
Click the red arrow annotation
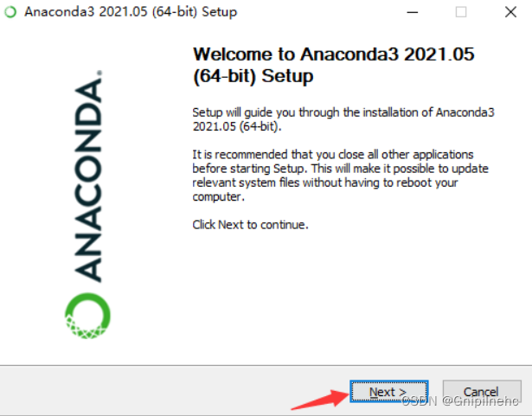pos(321,400)
